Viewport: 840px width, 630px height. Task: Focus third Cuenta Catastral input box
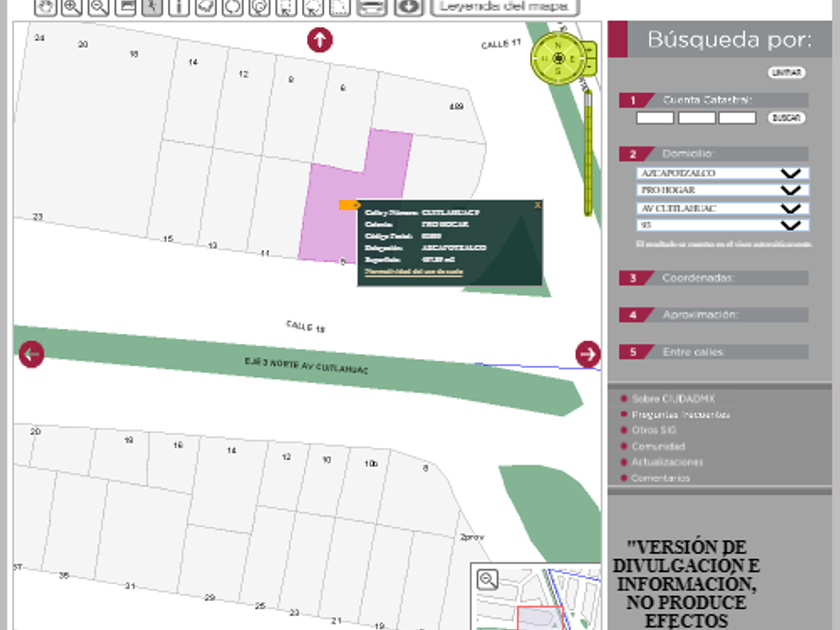point(737,118)
